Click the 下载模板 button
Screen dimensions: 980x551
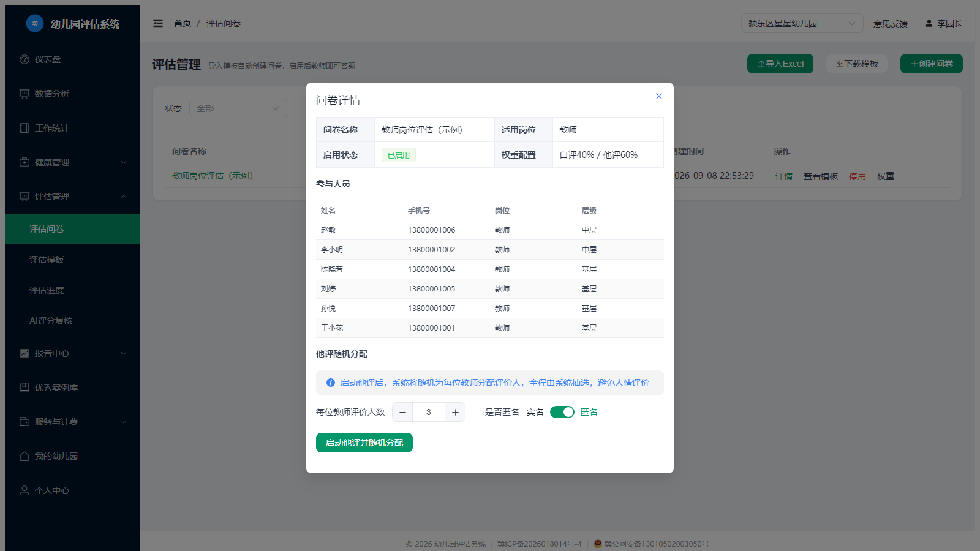(x=857, y=64)
